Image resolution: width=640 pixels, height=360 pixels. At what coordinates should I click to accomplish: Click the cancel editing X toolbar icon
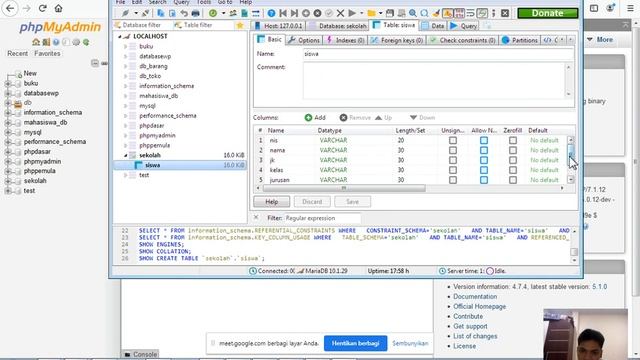[340, 13]
